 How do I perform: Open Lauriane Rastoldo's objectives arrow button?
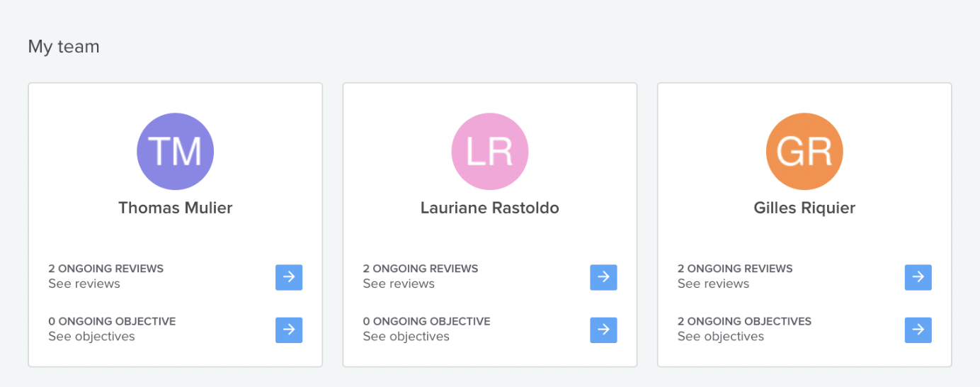[x=603, y=330]
